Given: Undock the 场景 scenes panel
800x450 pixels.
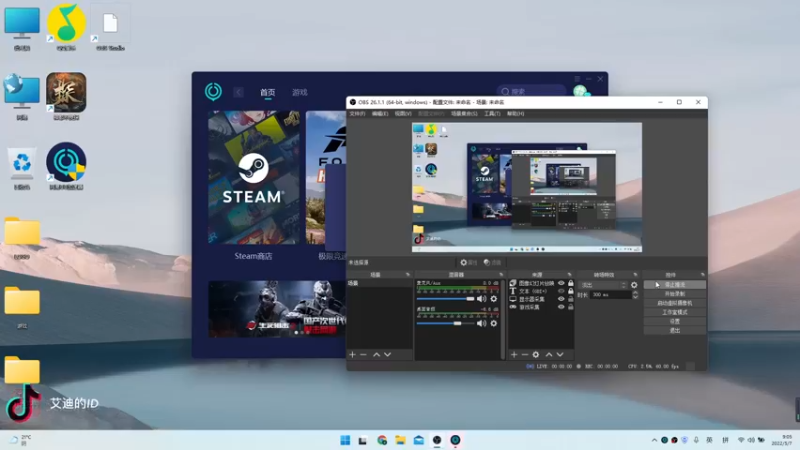Looking at the screenshot, I should pos(407,274).
